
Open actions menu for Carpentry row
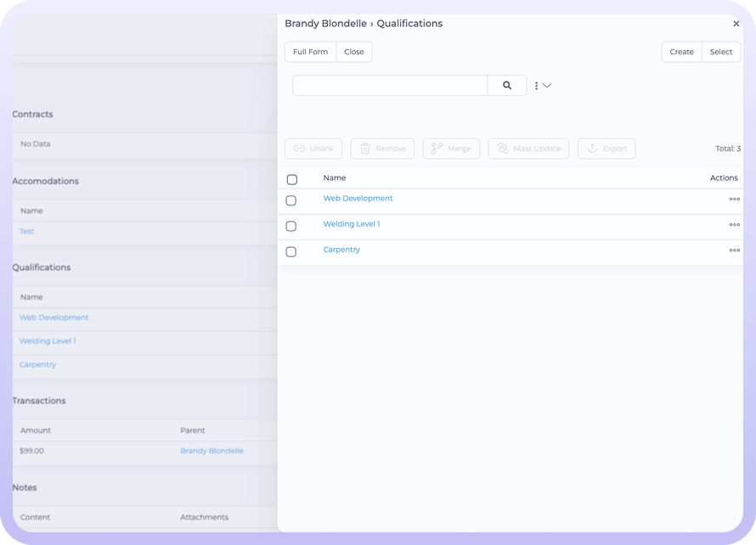[734, 250]
